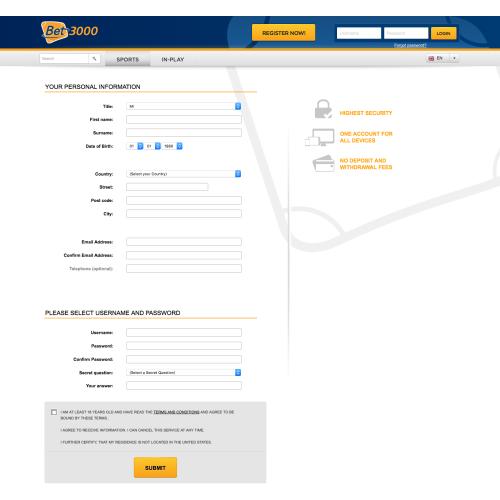Tick the terms and conditions age checkbox

54,412
